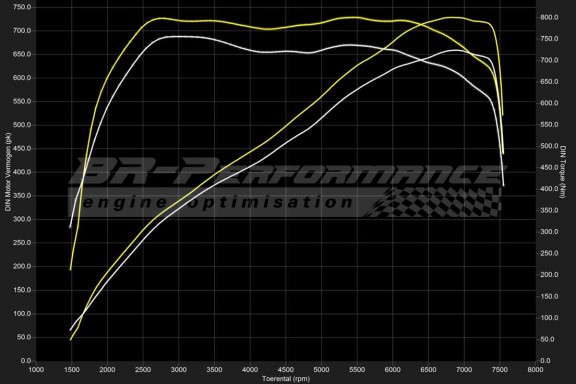Pick 650.0 on the torque (Nm) axis
The image size is (576, 384).
(x=549, y=82)
